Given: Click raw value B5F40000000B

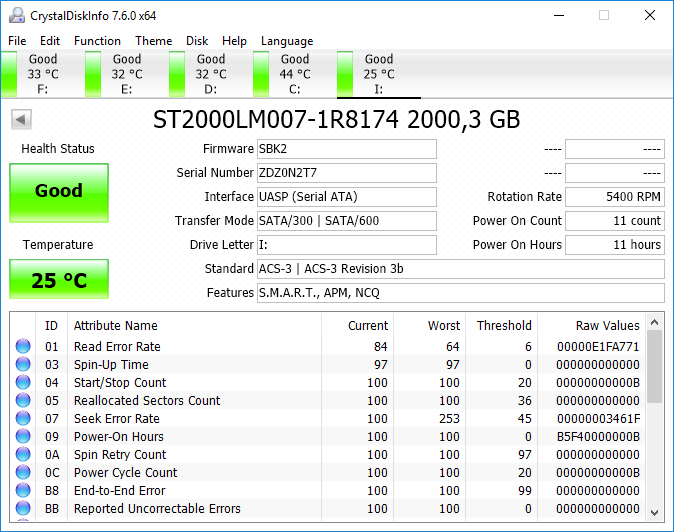Looking at the screenshot, I should tap(598, 437).
